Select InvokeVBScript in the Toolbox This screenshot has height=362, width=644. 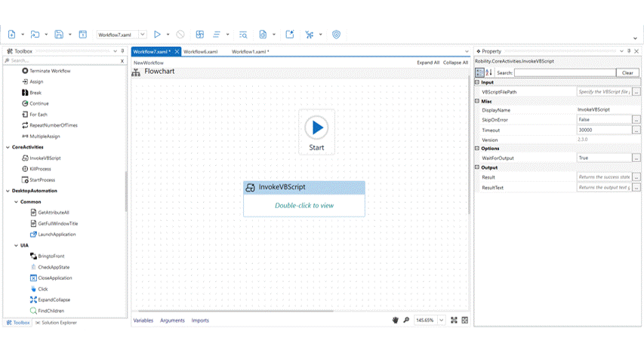pos(45,158)
